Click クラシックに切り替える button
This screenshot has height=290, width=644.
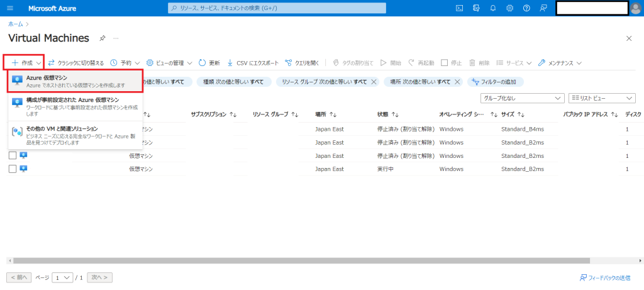pos(76,63)
